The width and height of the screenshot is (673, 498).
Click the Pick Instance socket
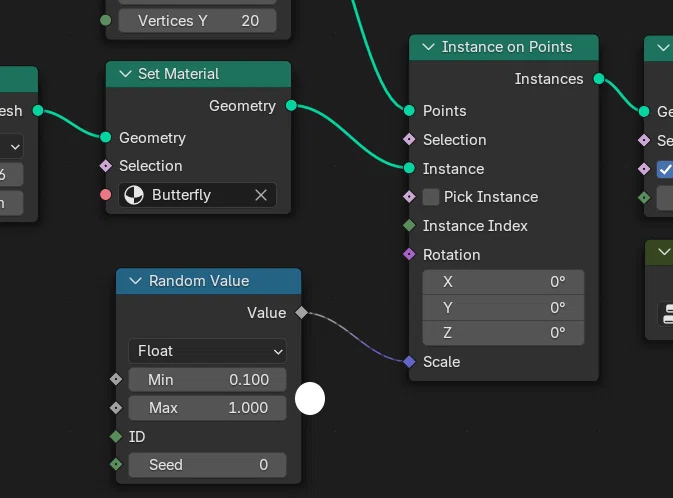click(x=409, y=197)
